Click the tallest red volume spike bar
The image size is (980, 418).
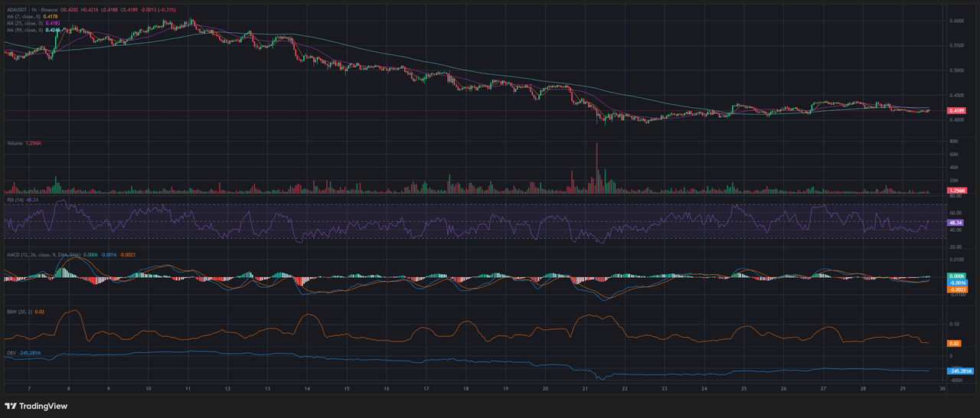pos(596,168)
